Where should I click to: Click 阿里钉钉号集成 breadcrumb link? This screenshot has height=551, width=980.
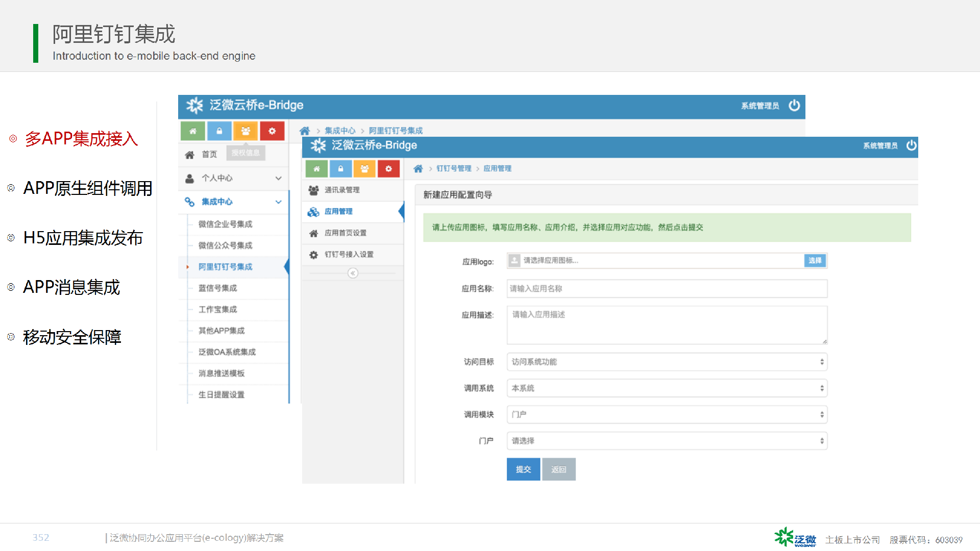(x=396, y=131)
